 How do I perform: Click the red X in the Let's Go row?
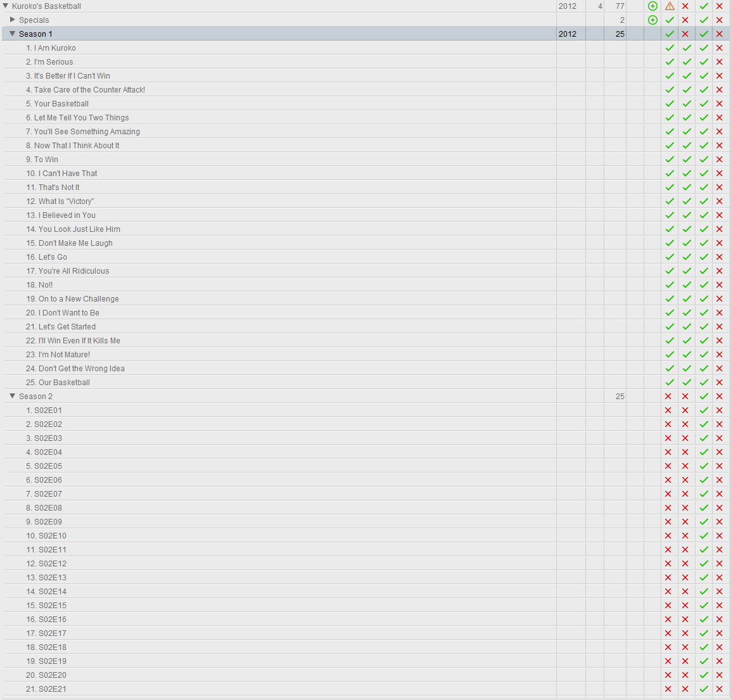pos(720,257)
